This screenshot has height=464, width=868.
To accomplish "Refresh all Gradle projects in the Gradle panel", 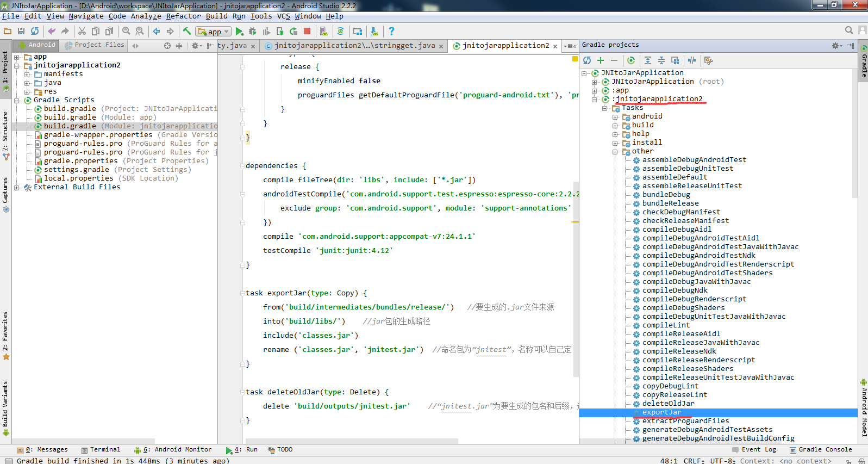I will coord(587,60).
